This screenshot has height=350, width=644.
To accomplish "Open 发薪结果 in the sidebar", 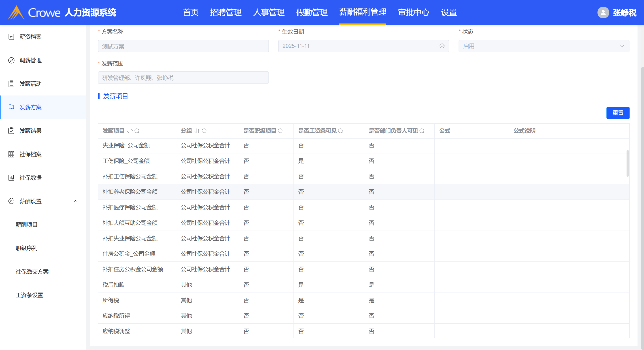I will coord(30,131).
